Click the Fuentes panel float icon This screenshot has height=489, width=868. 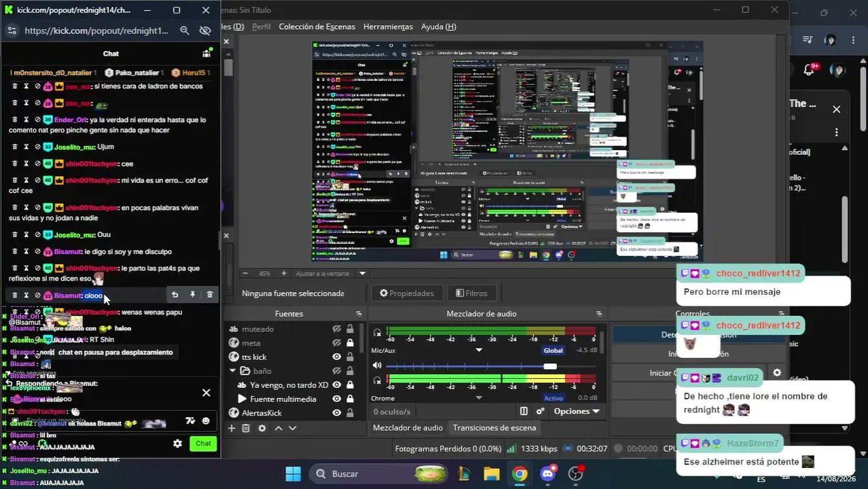pyautogui.click(x=359, y=314)
